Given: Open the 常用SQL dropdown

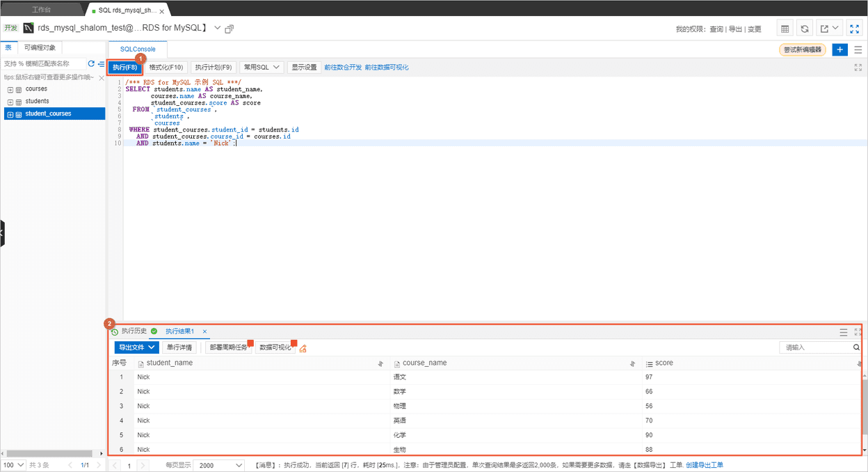Looking at the screenshot, I should (x=262, y=68).
